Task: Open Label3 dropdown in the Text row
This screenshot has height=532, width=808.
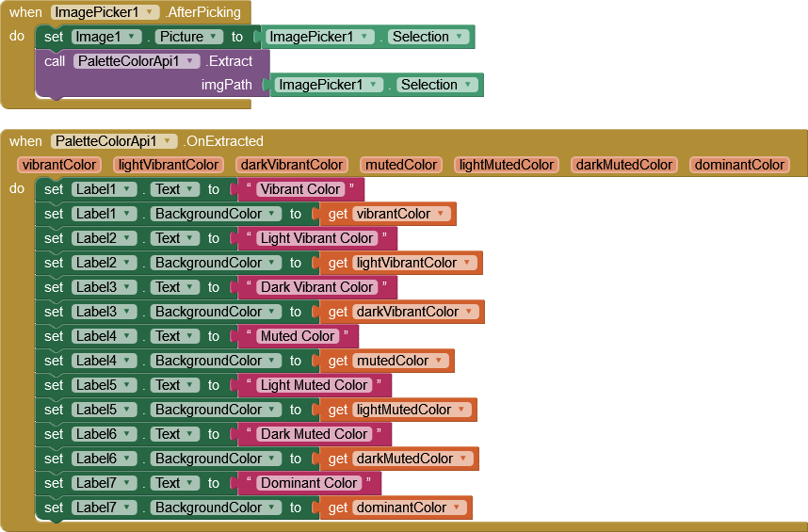Action: coord(105,287)
